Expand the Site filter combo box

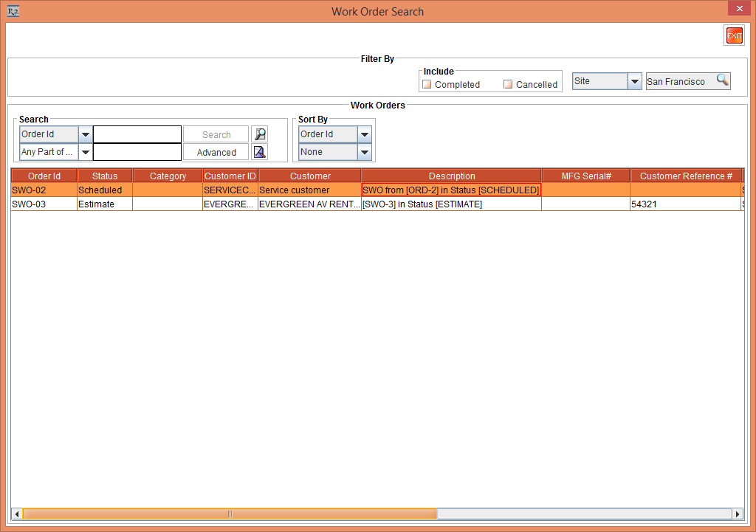[x=634, y=81]
